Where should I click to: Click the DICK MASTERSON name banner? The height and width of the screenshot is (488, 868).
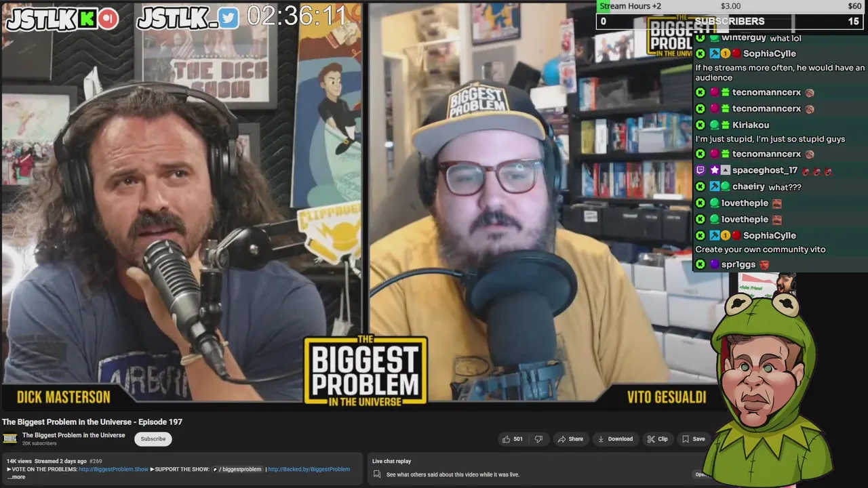pyautogui.click(x=64, y=397)
